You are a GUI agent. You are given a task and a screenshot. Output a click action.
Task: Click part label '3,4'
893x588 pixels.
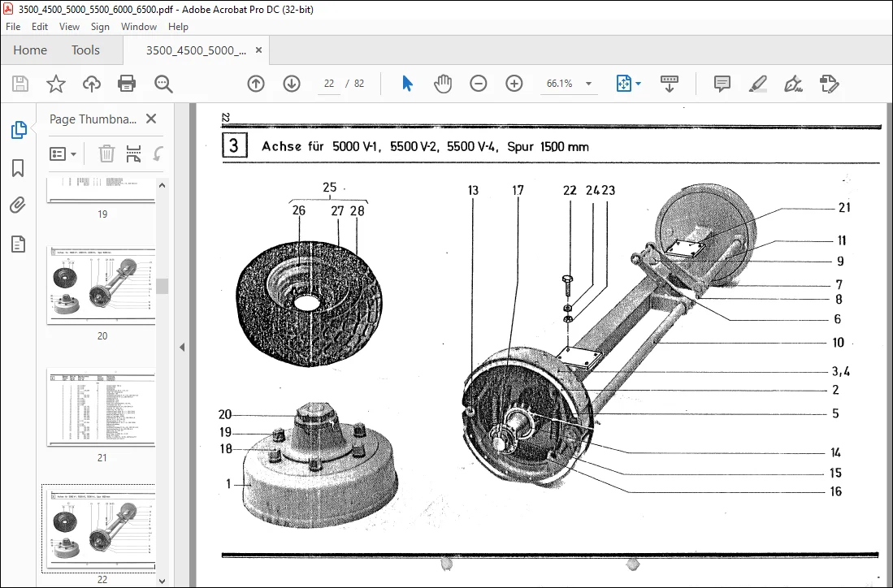click(x=841, y=372)
